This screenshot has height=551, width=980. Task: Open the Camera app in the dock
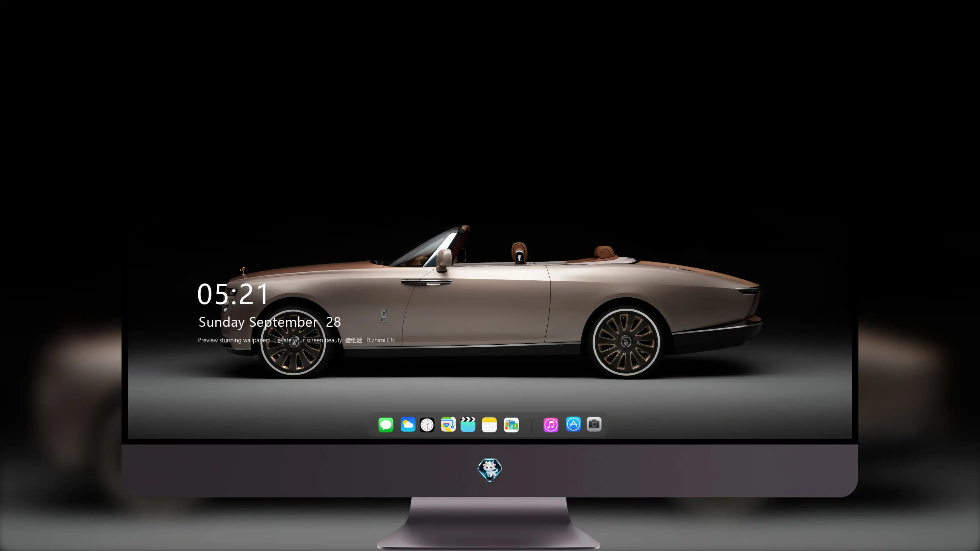[594, 424]
